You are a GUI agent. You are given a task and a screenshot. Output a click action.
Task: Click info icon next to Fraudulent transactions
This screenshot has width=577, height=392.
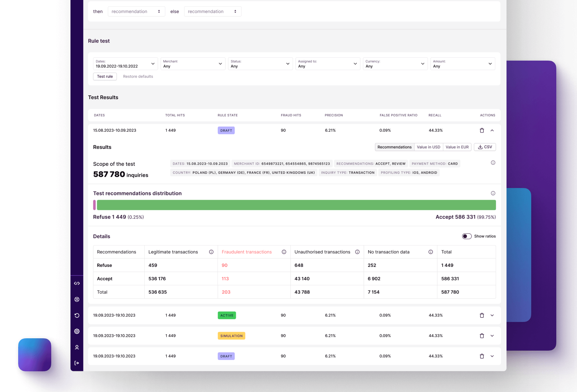coord(284,252)
